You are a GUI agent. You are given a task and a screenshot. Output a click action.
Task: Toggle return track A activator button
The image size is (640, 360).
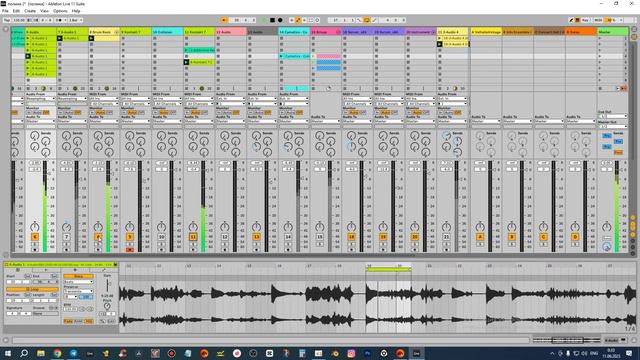pos(480,237)
